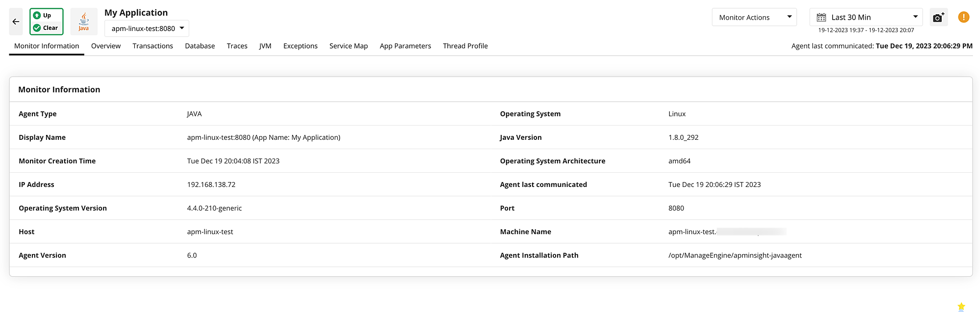Open the Transactions tab
Viewport: 980px width, 312px height.
tap(152, 46)
